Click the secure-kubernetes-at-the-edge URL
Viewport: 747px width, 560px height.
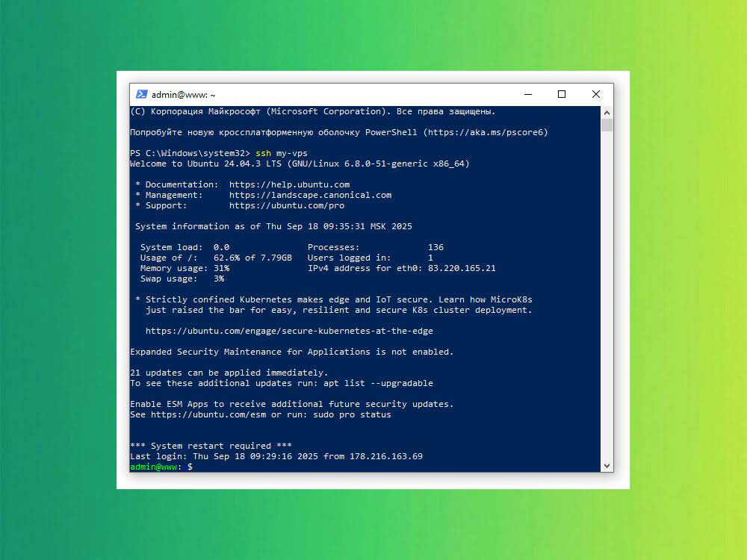pos(289,331)
